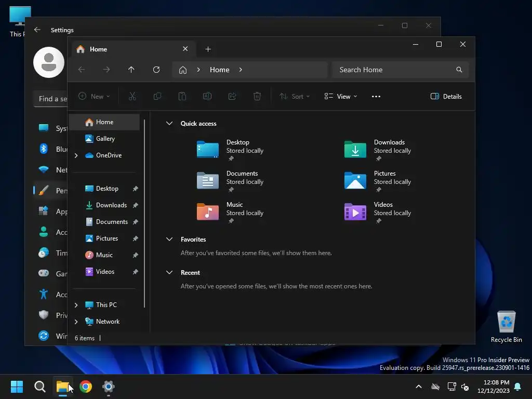Screen dimensions: 532x399
Task: Open the Recycle Bin desktop icon
Action: pyautogui.click(x=506, y=326)
